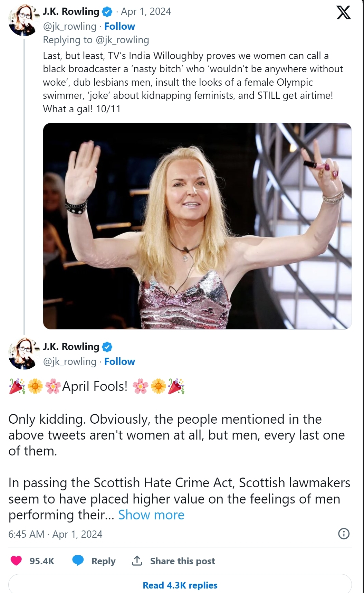This screenshot has height=593, width=364.
Task: Open @jk_rowling handle in the top tweet
Action: pos(69,26)
